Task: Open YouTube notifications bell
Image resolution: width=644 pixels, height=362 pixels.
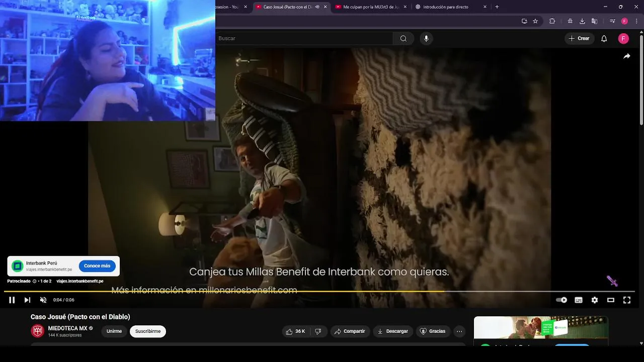Action: [x=604, y=39]
